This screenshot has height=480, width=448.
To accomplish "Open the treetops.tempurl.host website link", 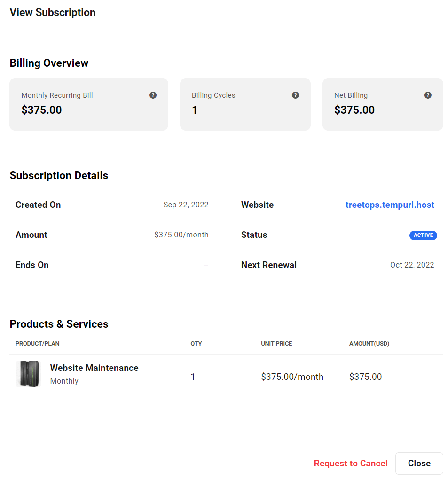I will coord(390,205).
